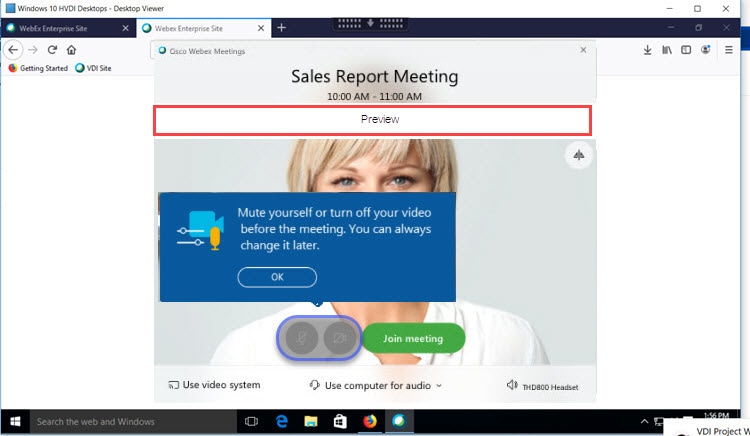Click the Sales Report Meeting title
750x436 pixels.
[x=375, y=76]
